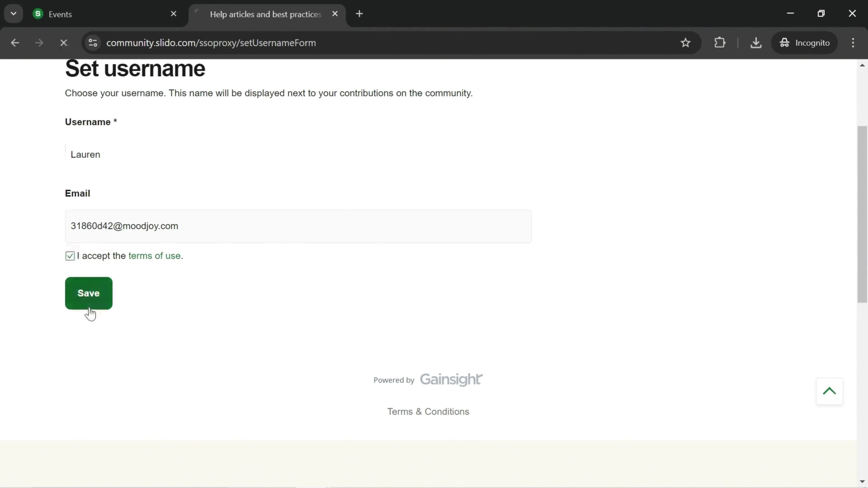Click the Save button
868x488 pixels.
(x=89, y=293)
